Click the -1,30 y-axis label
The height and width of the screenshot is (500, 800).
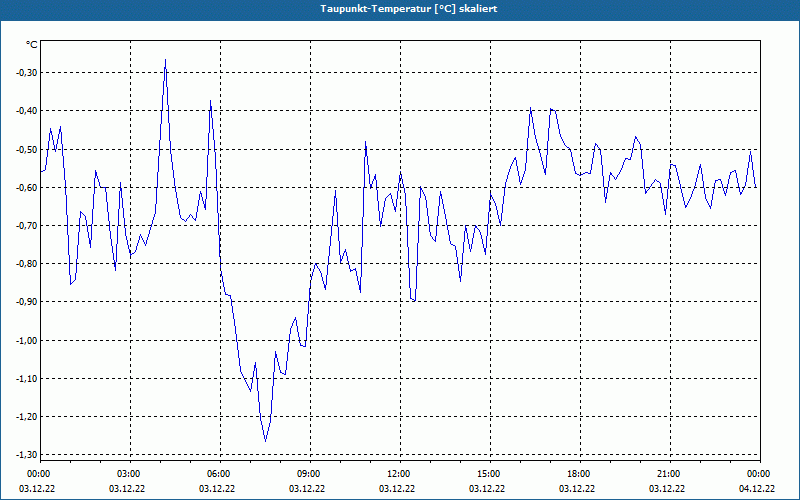point(27,455)
